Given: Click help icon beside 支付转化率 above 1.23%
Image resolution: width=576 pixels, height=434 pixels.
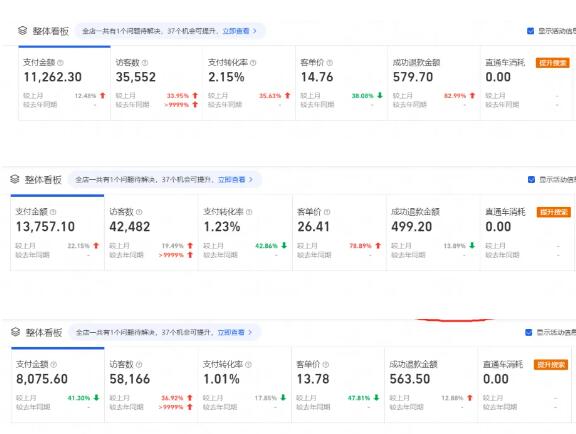Looking at the screenshot, I should click(x=249, y=212).
